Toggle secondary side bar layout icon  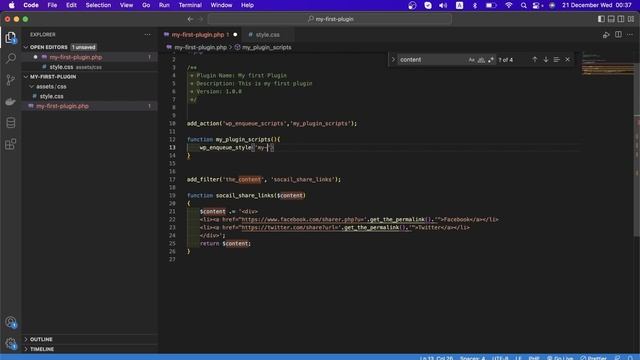coord(621,19)
